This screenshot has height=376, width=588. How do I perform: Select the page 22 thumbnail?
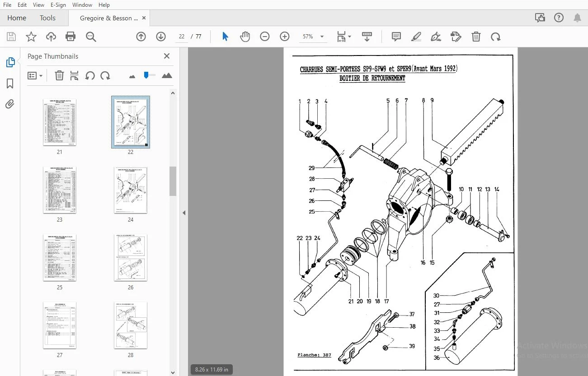click(131, 122)
